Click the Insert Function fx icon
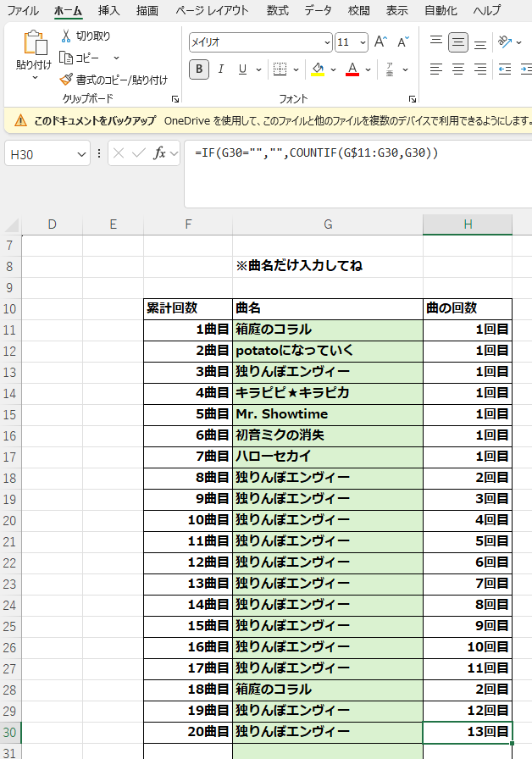This screenshot has height=759, width=532. click(159, 153)
